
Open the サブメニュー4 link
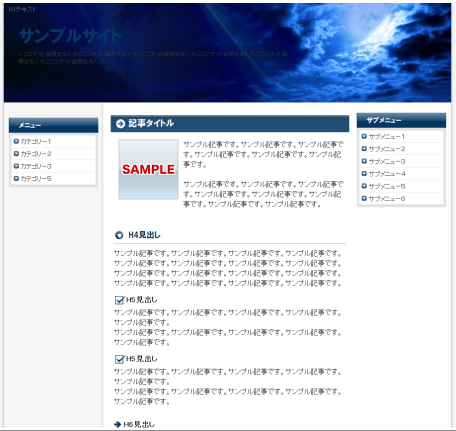[x=387, y=174]
